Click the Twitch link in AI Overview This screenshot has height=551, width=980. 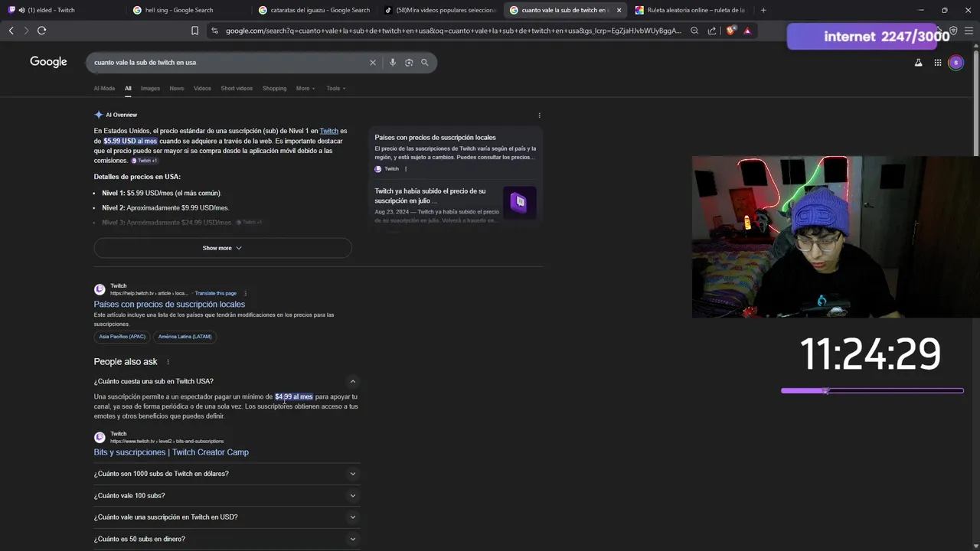(328, 132)
